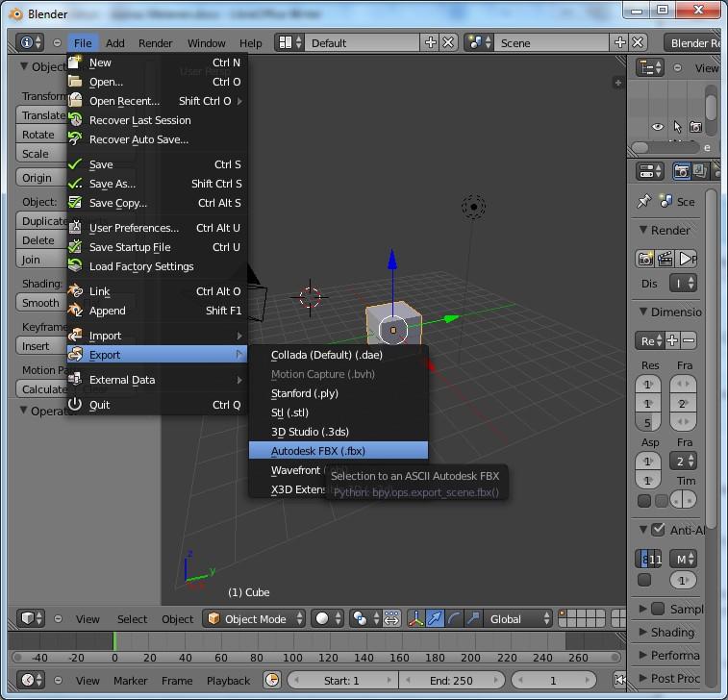Select the Render properties tab icon
This screenshot has width=728, height=700.
coord(681,171)
